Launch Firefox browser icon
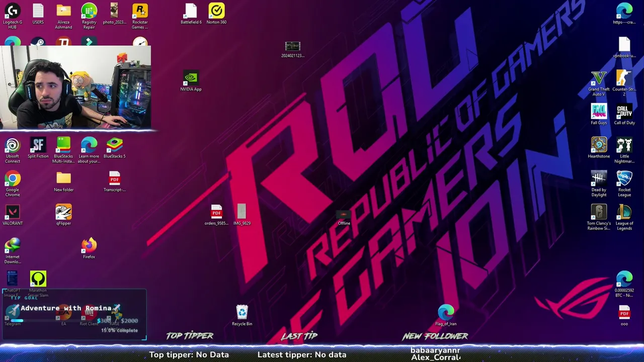Screen dimensions: 644x362 (89, 249)
